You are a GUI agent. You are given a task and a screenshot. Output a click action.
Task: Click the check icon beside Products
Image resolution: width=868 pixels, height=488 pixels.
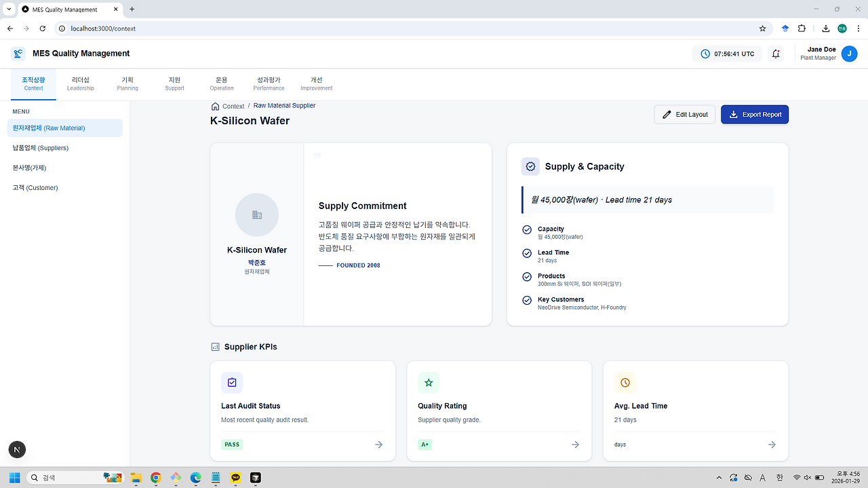(x=527, y=277)
